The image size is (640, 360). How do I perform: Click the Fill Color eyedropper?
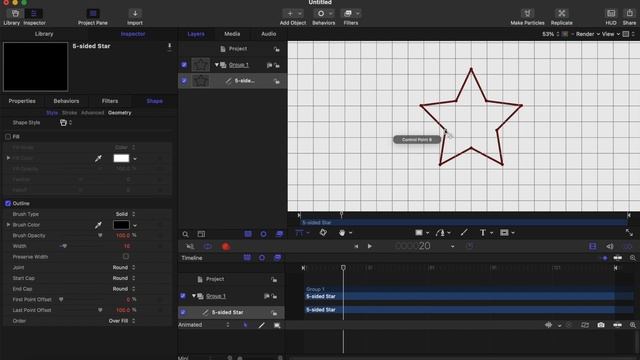tap(98, 158)
